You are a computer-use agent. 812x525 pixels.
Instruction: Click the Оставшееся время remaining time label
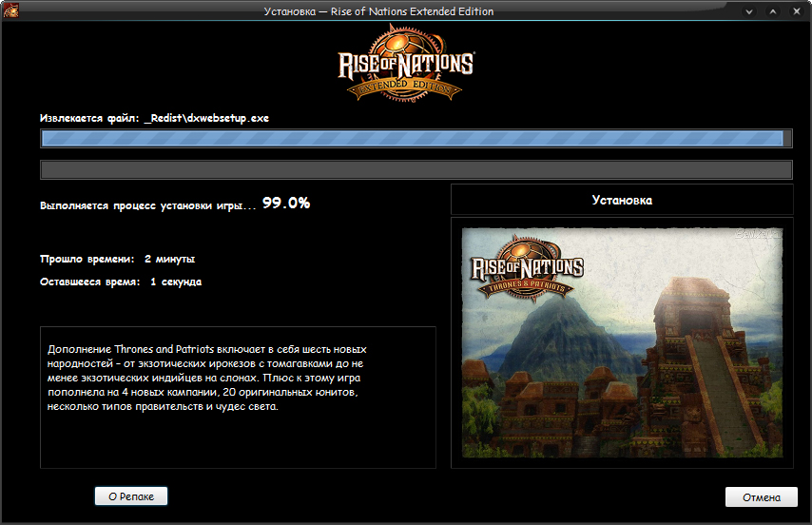[x=89, y=282]
